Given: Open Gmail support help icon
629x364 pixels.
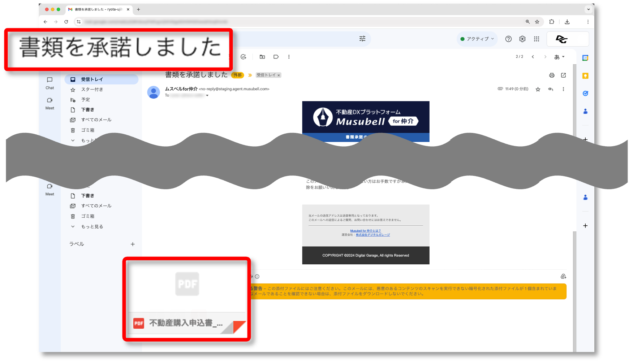Looking at the screenshot, I should coord(508,39).
